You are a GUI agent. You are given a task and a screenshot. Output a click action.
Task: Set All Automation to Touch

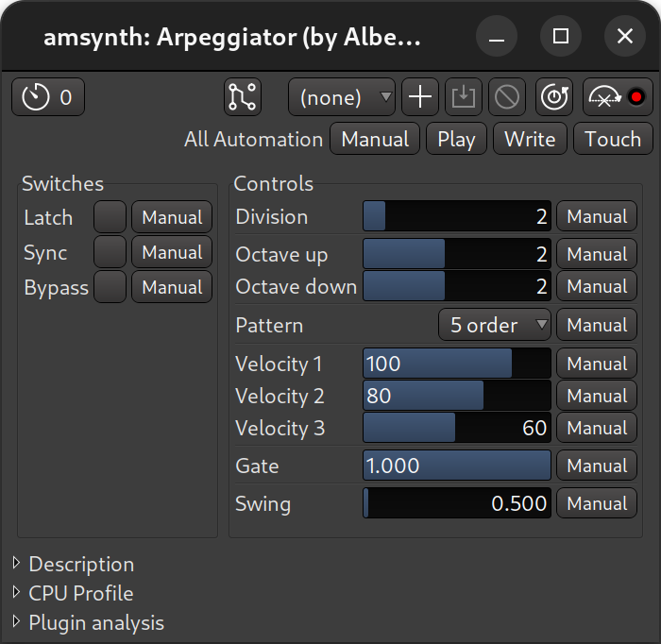pos(613,139)
